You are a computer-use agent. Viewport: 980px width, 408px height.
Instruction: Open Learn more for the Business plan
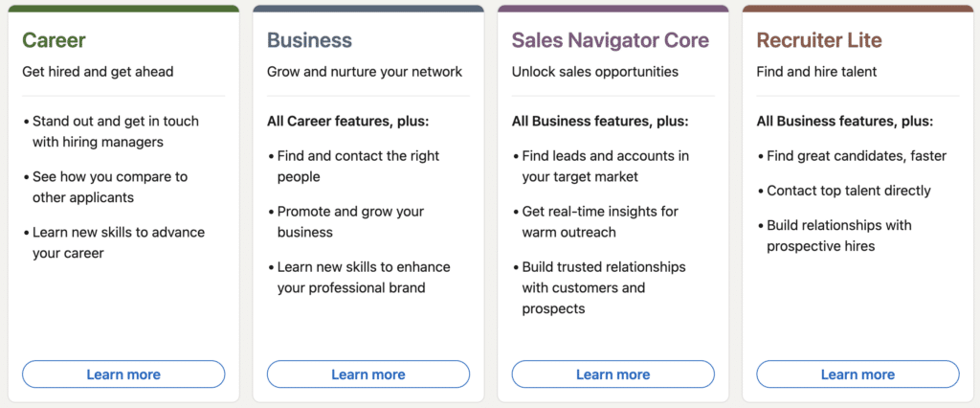click(368, 374)
